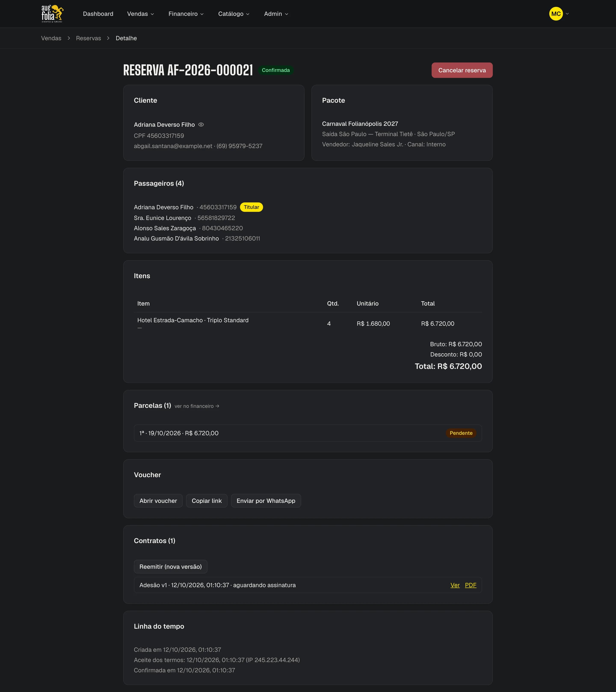Click Reemitir (nova versão) button

click(171, 567)
